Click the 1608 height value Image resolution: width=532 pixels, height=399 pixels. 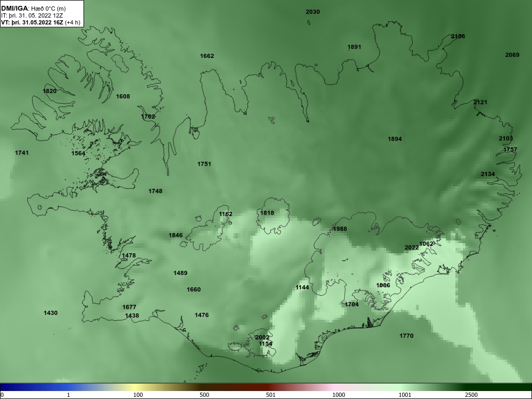click(123, 96)
